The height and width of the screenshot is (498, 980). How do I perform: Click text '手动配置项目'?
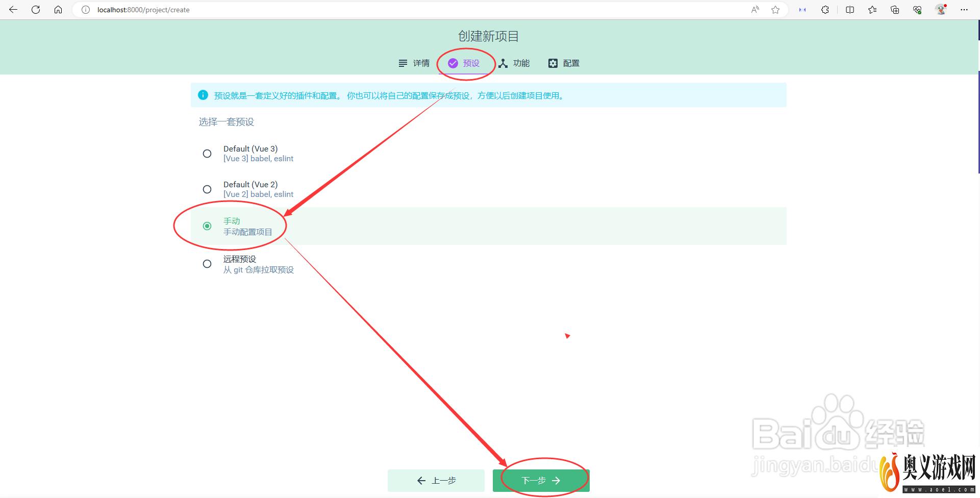pyautogui.click(x=248, y=232)
